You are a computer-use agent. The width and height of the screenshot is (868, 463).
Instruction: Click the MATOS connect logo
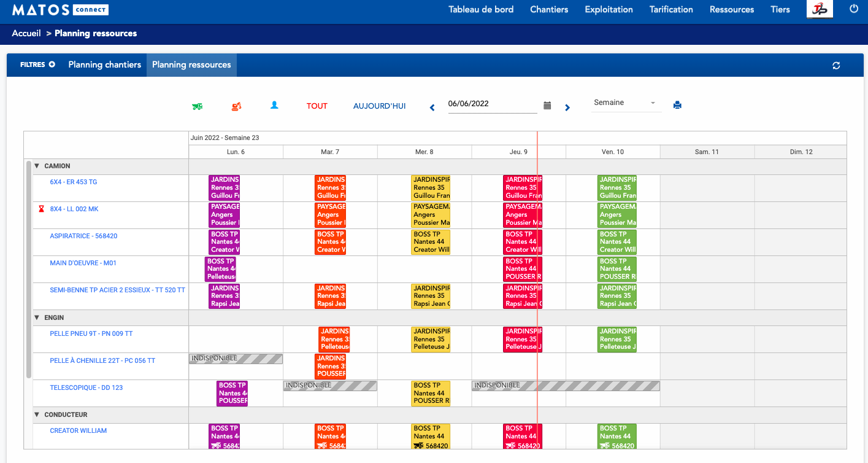(x=60, y=10)
